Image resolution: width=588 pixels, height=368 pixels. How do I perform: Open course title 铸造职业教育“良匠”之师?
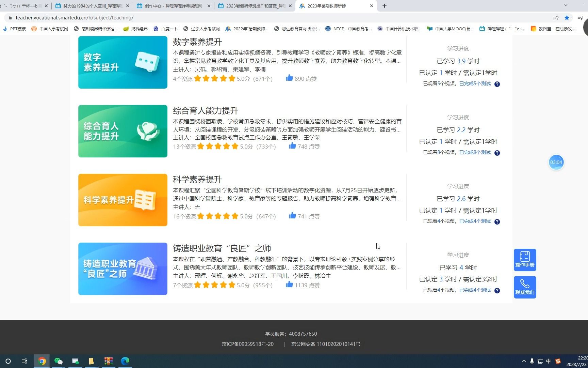[x=222, y=248]
